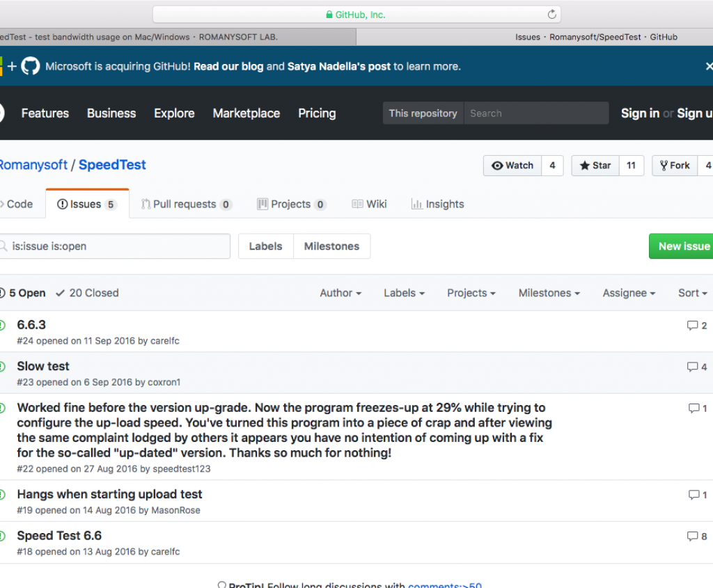Image resolution: width=713 pixels, height=588 pixels.
Task: Go to Business in the top navigation
Action: pyautogui.click(x=111, y=113)
